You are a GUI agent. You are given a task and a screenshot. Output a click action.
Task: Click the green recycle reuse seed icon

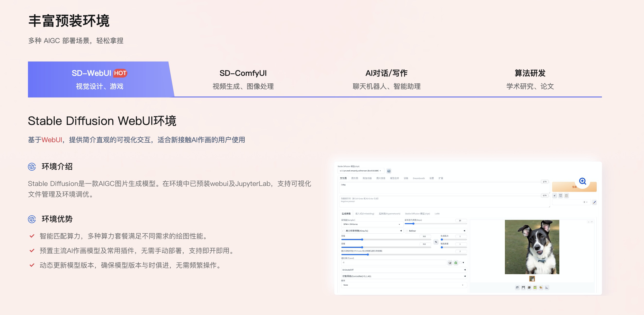(x=456, y=262)
